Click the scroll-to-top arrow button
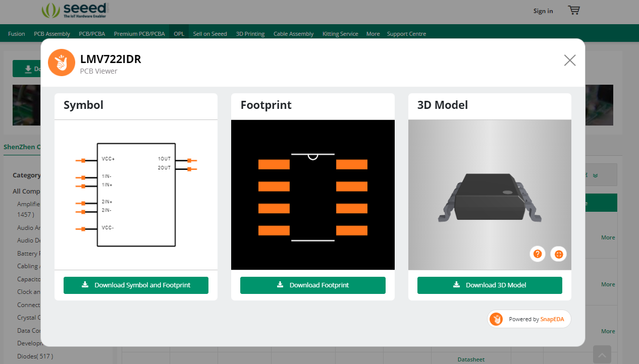Screen dimensions: 639x364 (x=602, y=354)
